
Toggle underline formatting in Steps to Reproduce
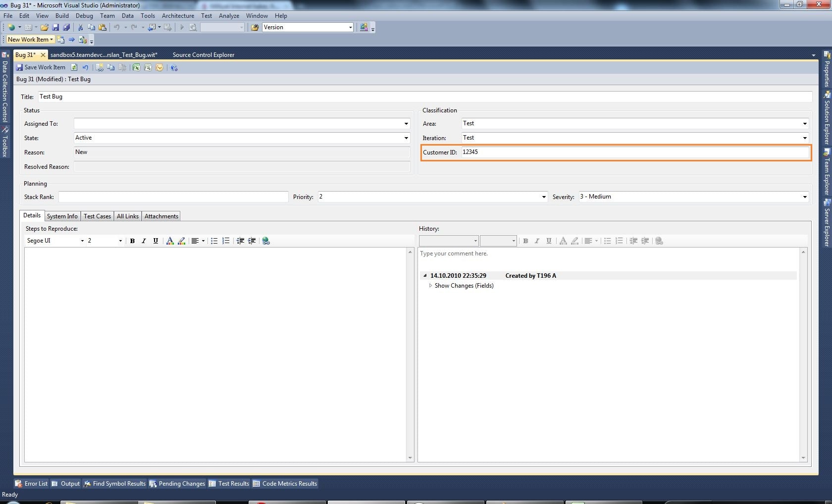(156, 241)
